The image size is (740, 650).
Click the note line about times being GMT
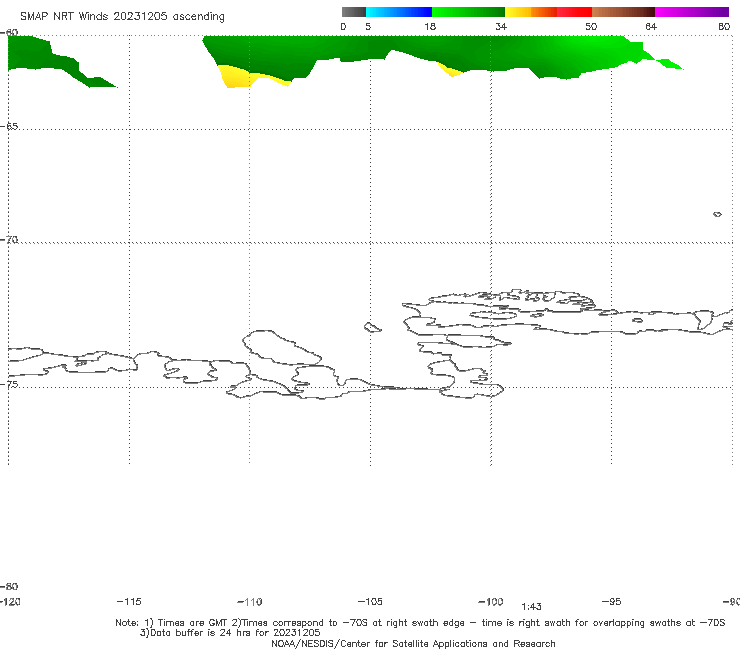[420, 623]
